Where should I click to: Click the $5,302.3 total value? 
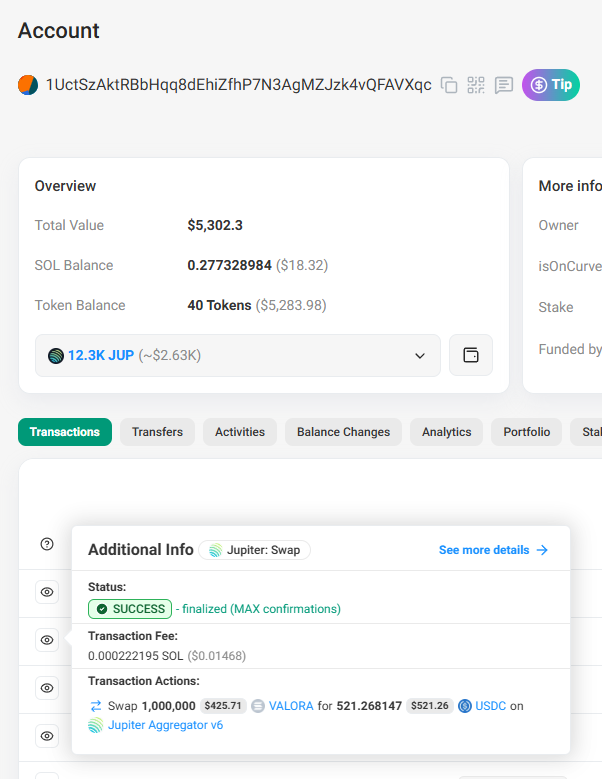coord(215,226)
